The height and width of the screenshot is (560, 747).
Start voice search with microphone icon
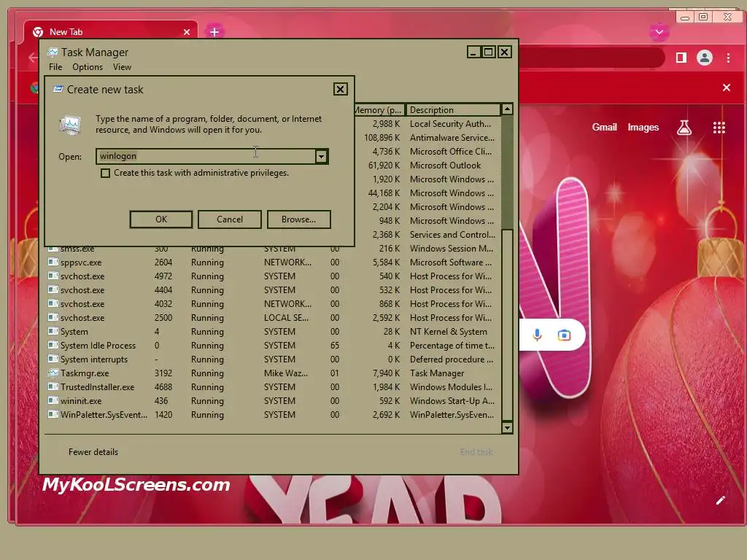coord(537,335)
